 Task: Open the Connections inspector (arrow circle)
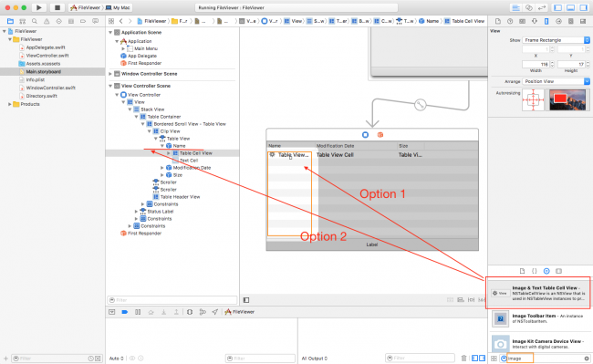tap(558, 21)
